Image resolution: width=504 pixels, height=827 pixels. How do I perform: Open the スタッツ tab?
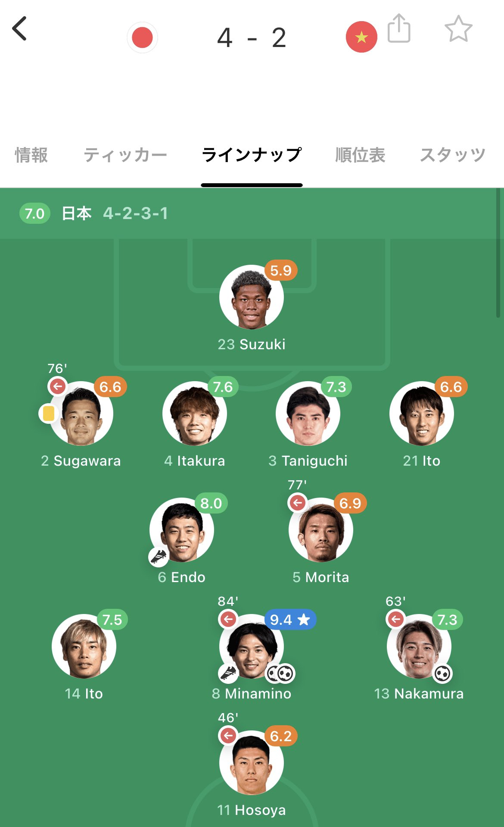pos(453,155)
